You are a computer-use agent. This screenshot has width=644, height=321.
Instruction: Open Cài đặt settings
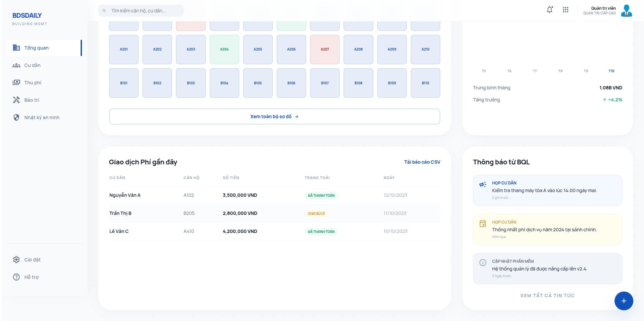pyautogui.click(x=32, y=260)
